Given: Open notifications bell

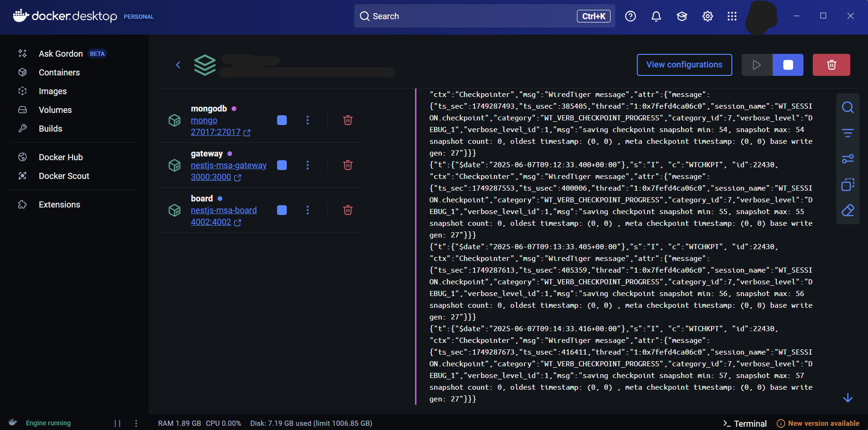Looking at the screenshot, I should [656, 16].
